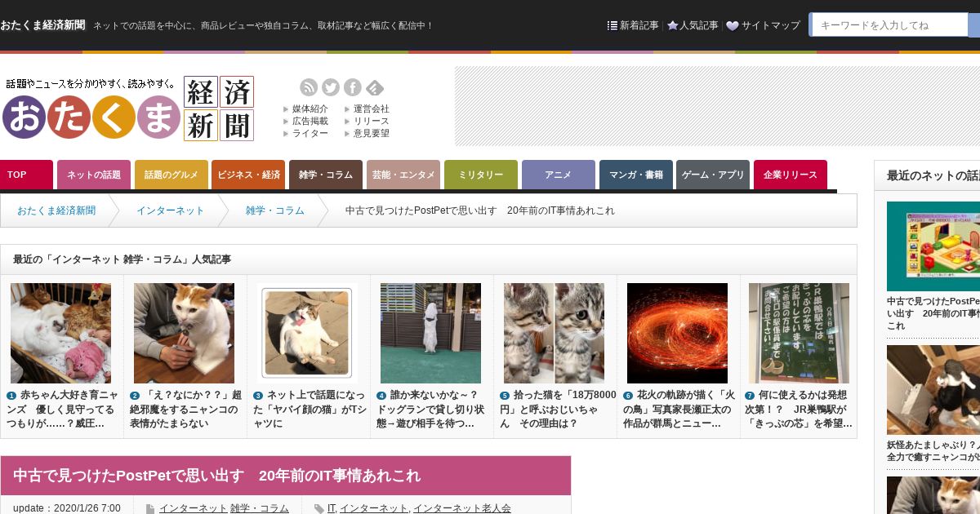Select the ゲーム・アプリ navigation tab
Viewport: 980px width, 514px height.
(713, 175)
